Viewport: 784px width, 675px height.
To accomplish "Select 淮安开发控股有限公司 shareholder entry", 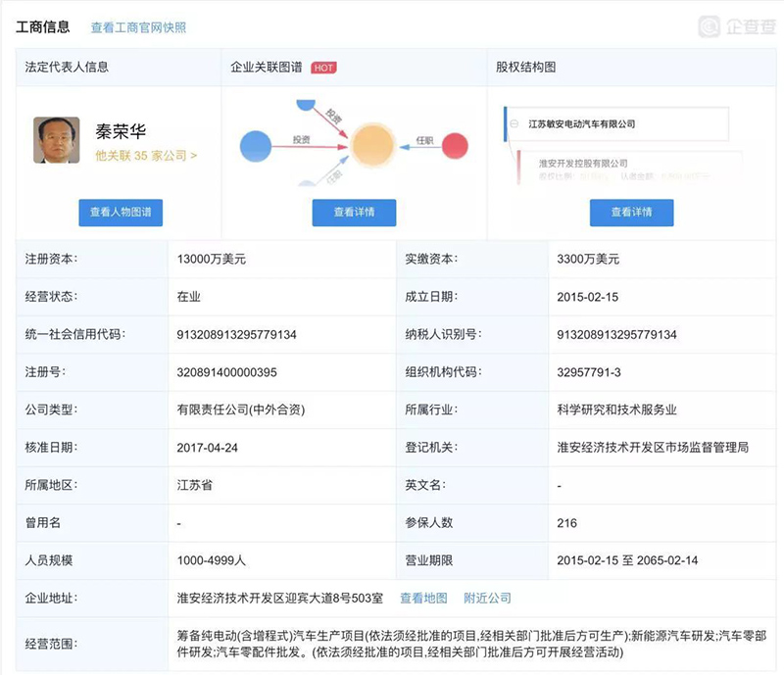I will click(x=583, y=163).
